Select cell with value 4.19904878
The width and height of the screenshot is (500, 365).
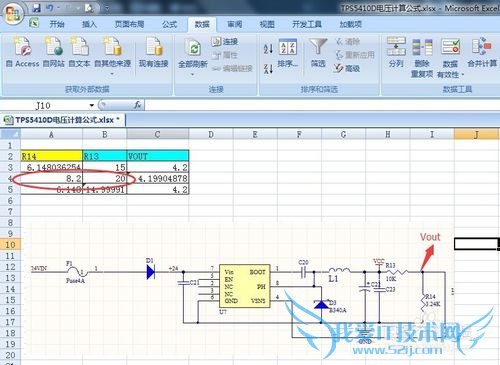click(x=157, y=178)
